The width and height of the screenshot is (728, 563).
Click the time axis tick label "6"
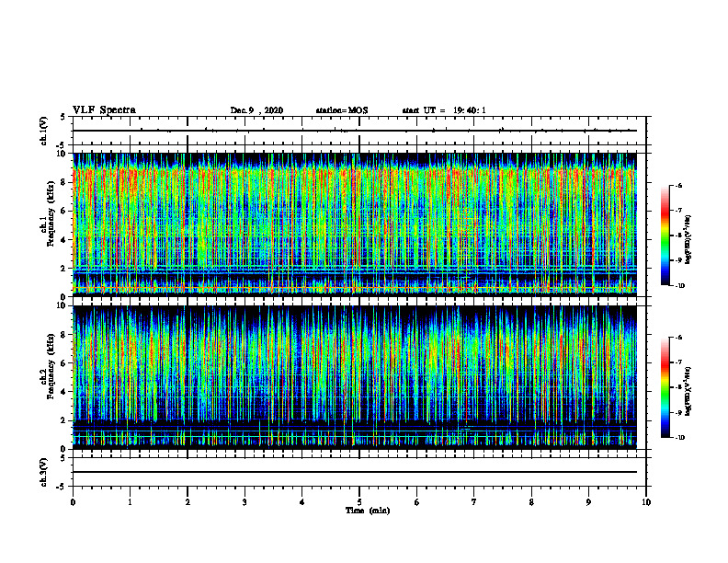(417, 502)
